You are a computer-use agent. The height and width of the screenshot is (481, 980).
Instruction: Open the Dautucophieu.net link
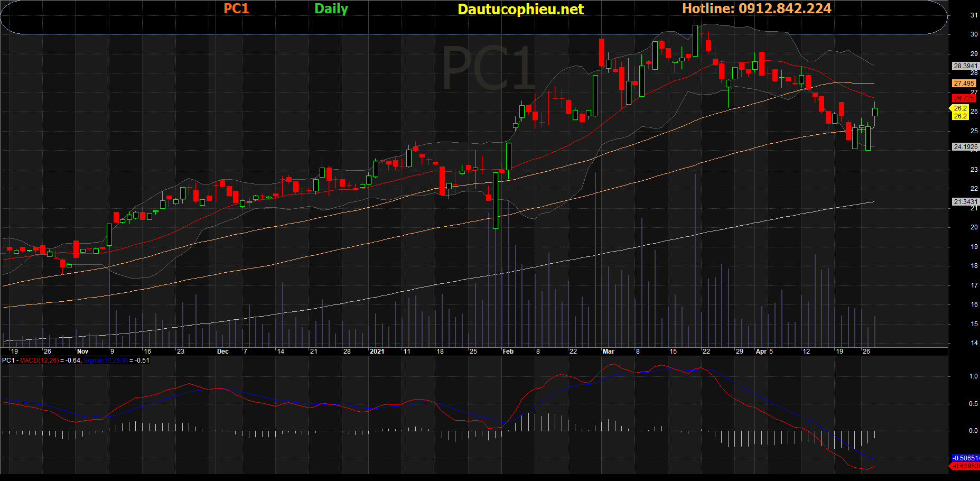point(520,9)
